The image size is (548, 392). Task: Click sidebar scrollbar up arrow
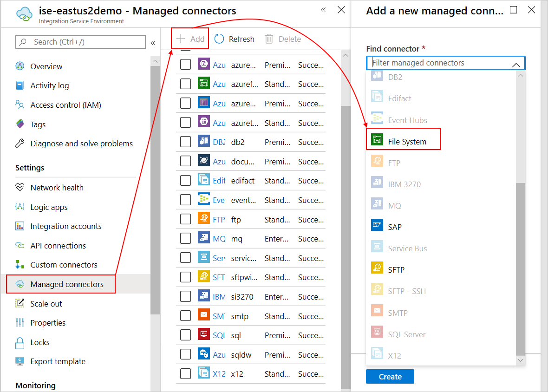click(155, 61)
